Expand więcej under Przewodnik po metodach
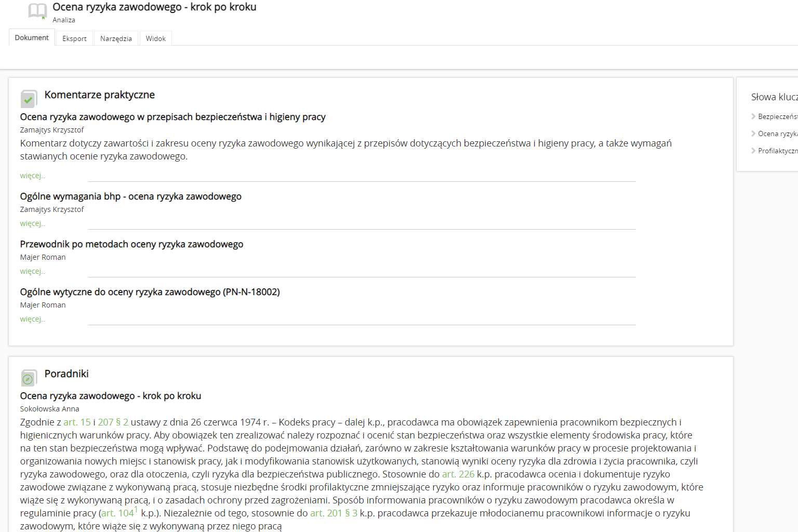This screenshot has width=798, height=532. (x=32, y=271)
